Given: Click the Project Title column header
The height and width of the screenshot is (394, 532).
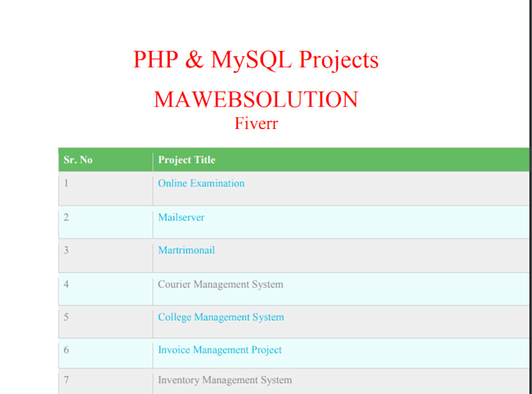Looking at the screenshot, I should 186,160.
